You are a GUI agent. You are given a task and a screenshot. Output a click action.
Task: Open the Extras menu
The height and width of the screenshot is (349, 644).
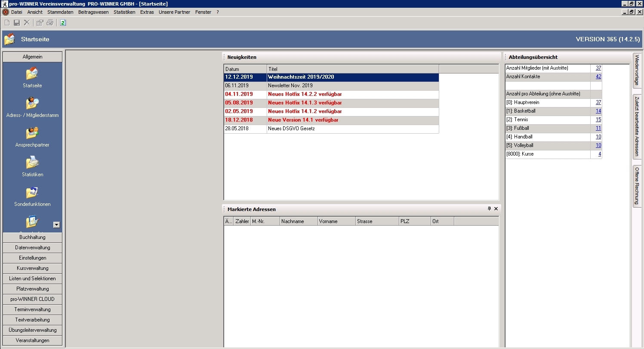coord(147,12)
